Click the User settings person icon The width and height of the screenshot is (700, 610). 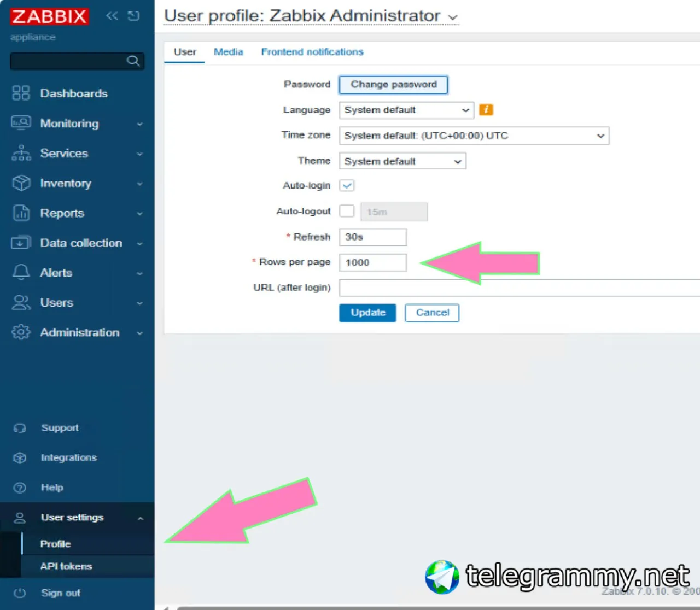coord(20,518)
